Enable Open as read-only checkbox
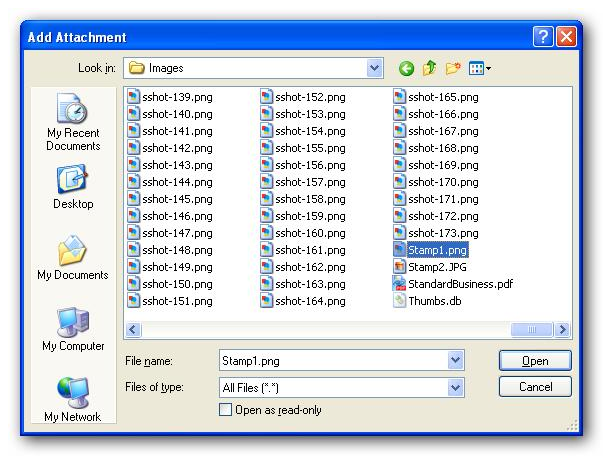Viewport: 611px width, 464px height. 225,409
